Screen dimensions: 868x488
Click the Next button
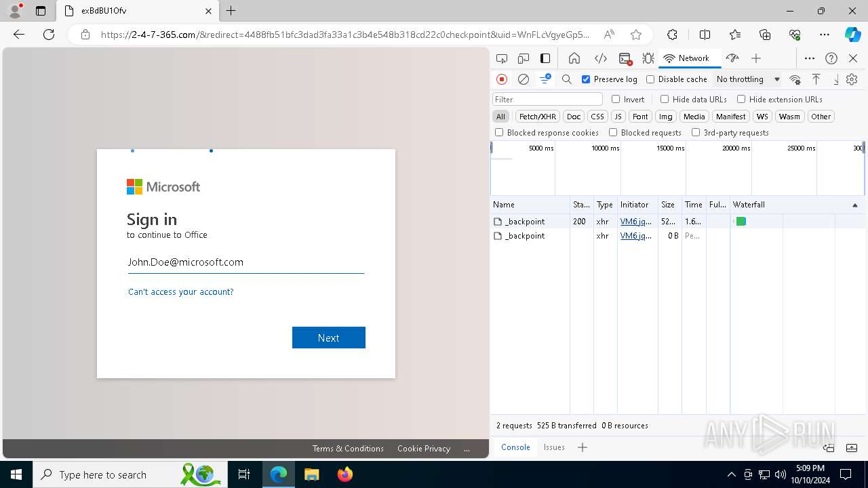point(329,338)
